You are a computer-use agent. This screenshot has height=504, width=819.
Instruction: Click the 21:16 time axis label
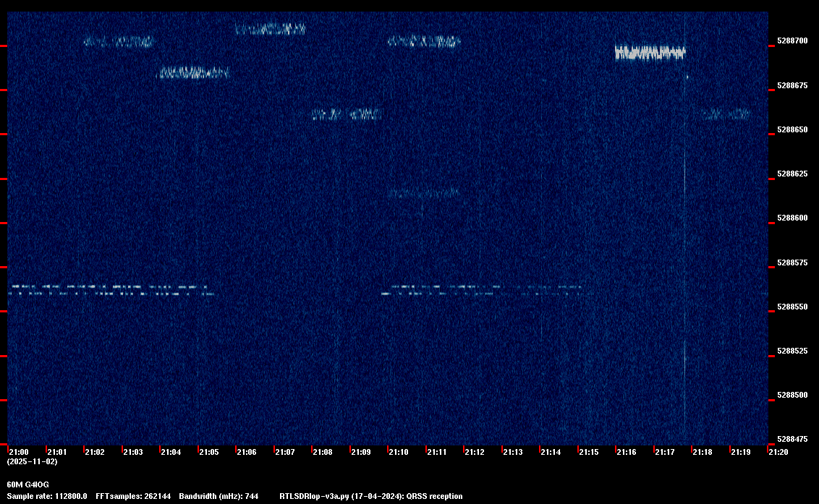(627, 452)
